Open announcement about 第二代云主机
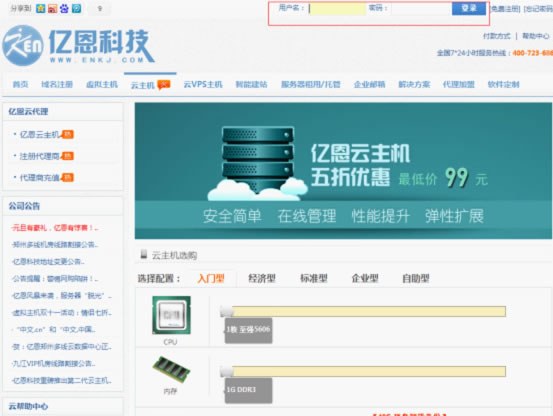The height and width of the screenshot is (416, 553). pyautogui.click(x=62, y=380)
